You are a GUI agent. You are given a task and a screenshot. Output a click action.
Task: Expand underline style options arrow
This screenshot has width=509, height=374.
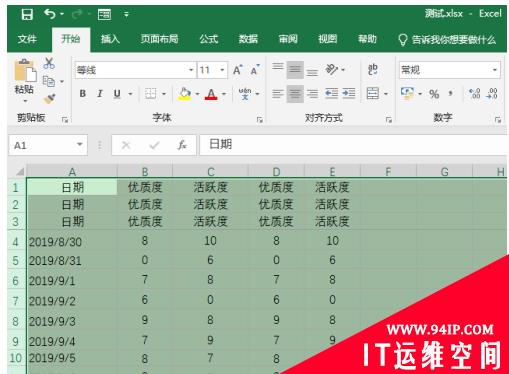(x=130, y=94)
